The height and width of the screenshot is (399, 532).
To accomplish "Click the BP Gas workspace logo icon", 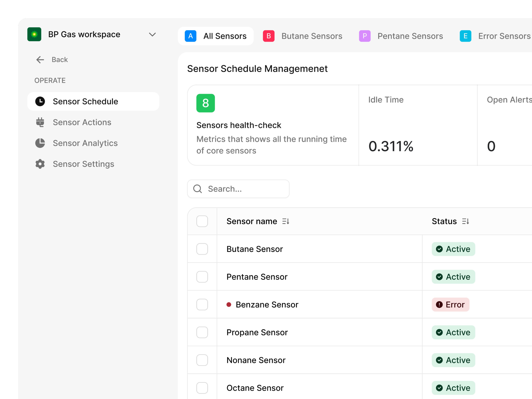I will click(x=34, y=34).
